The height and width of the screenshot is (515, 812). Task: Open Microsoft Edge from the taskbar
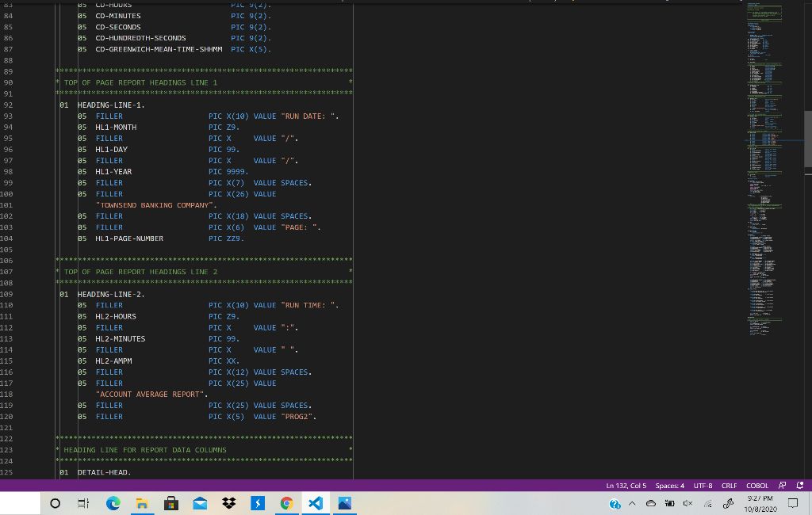point(113,503)
